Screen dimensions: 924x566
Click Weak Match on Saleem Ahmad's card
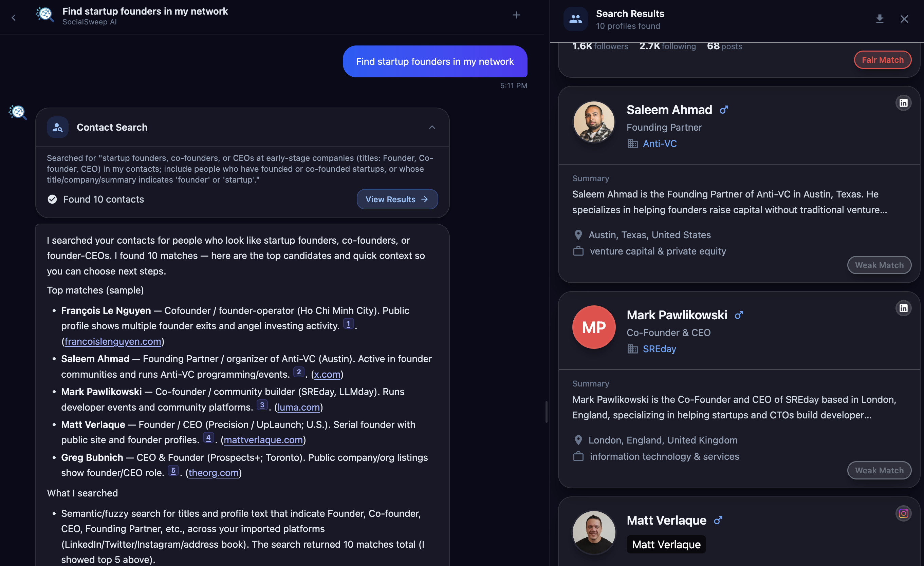click(x=880, y=265)
